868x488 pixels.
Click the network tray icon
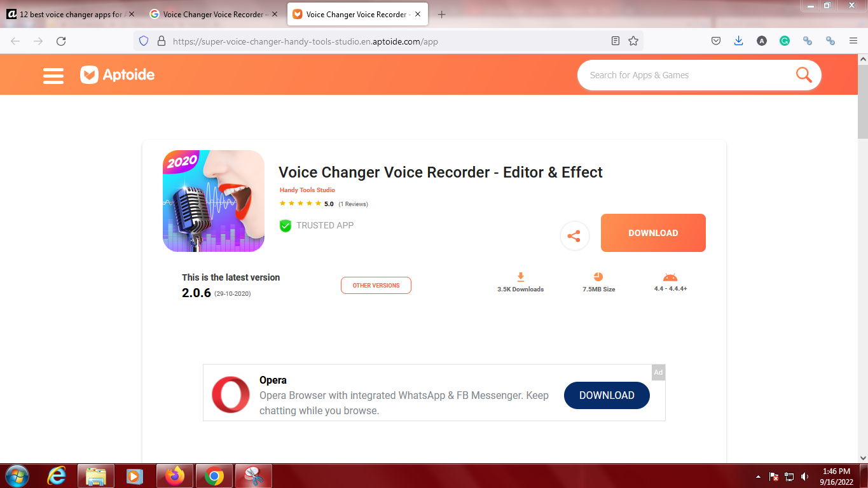790,476
